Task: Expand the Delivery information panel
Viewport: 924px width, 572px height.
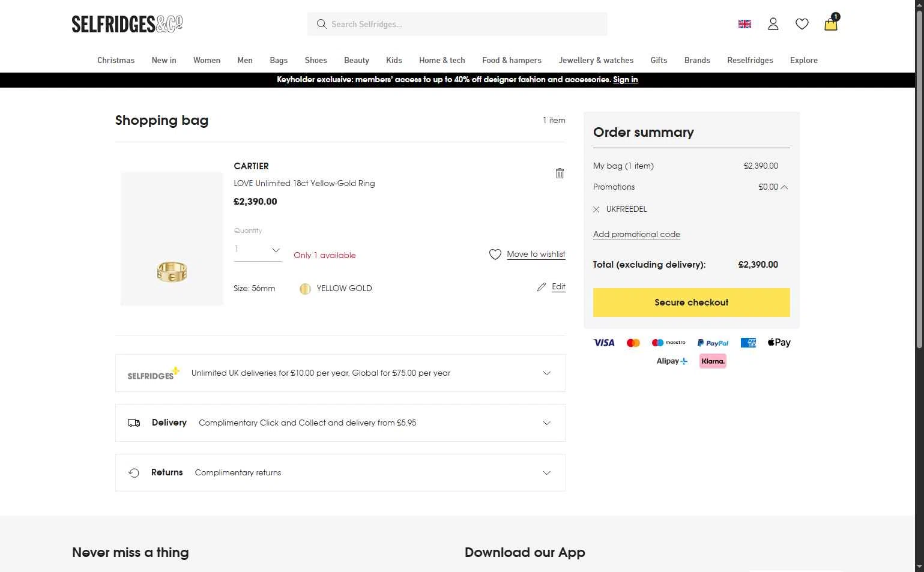Action: tap(340, 423)
